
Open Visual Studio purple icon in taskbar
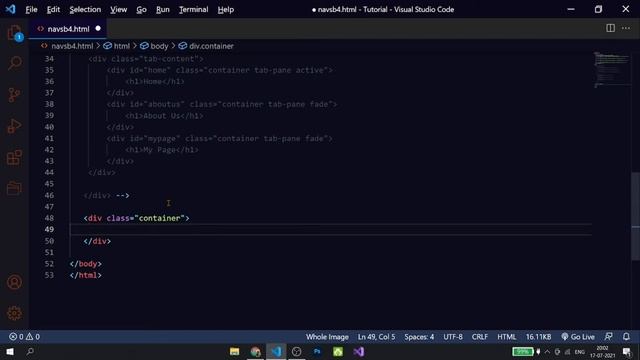359,351
